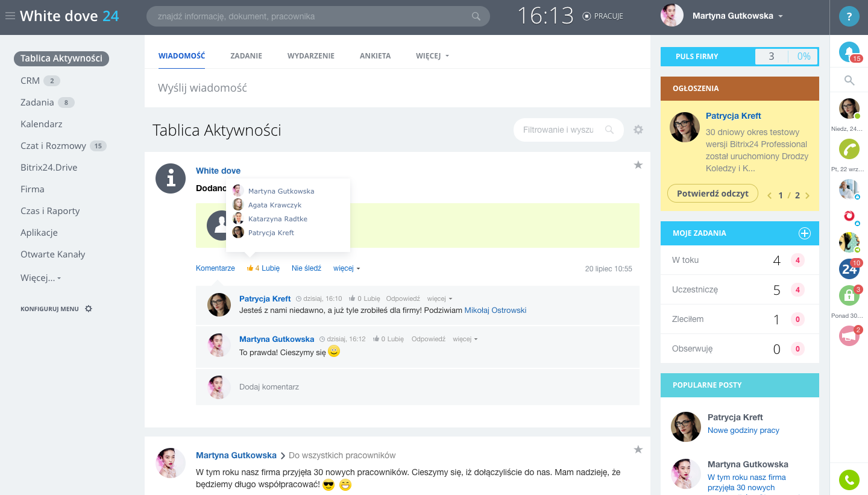Star the White dove post as favorite
Viewport: 868px width, 495px height.
pyautogui.click(x=638, y=165)
